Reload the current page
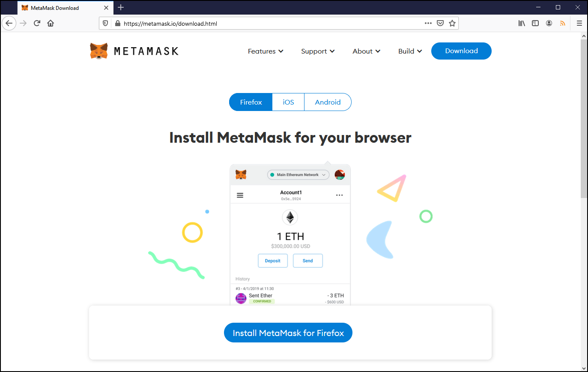 pyautogui.click(x=37, y=23)
